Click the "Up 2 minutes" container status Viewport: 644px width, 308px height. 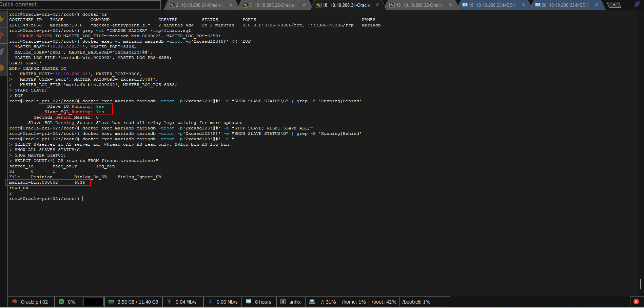point(218,25)
